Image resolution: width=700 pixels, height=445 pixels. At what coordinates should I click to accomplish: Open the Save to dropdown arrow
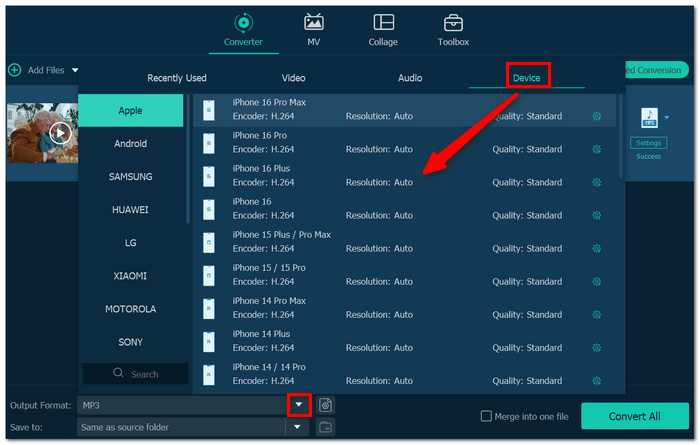coord(297,427)
